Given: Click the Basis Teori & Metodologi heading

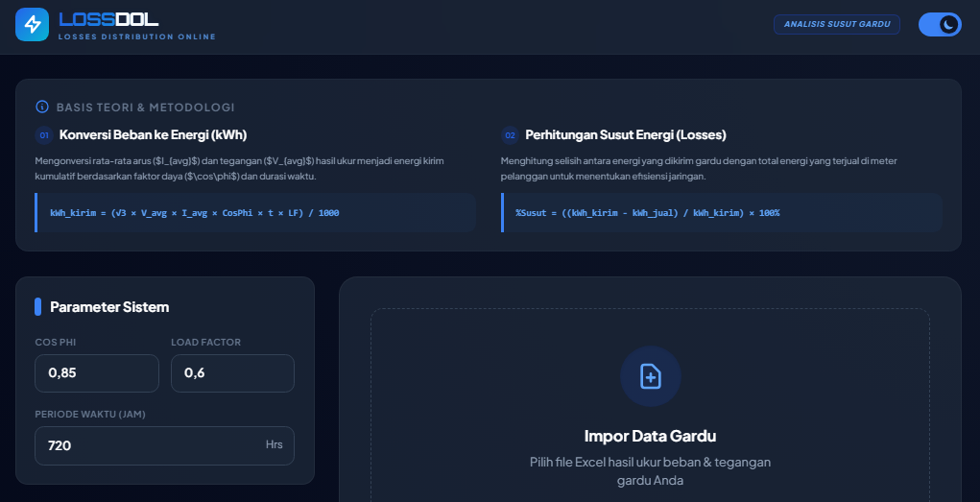Looking at the screenshot, I should [x=145, y=108].
